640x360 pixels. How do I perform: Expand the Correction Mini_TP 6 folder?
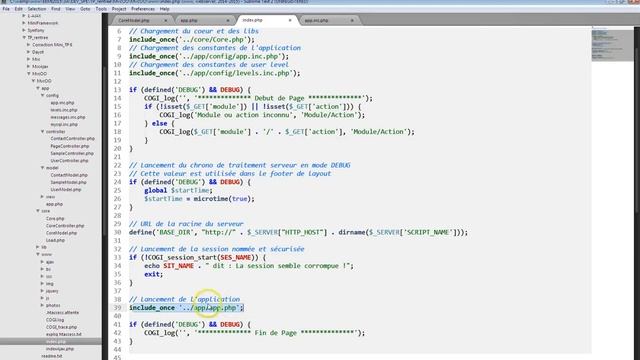click(29, 45)
